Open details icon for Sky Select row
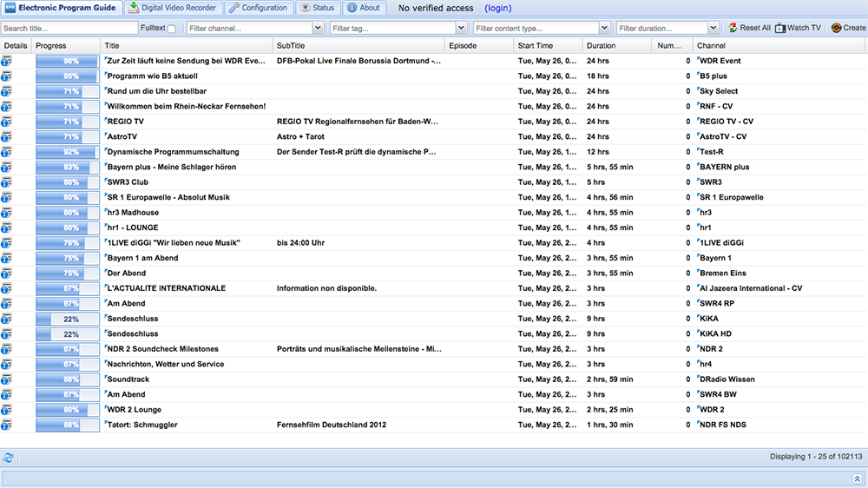868x488 pixels. tap(6, 91)
